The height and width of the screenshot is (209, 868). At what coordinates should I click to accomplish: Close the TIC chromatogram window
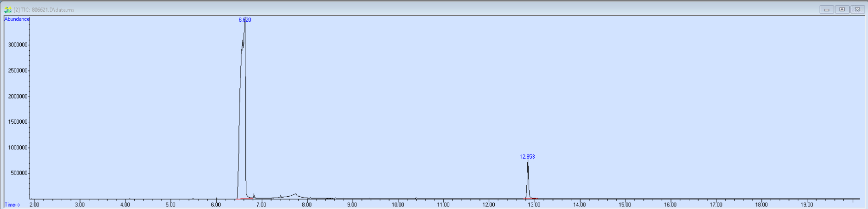(858, 9)
